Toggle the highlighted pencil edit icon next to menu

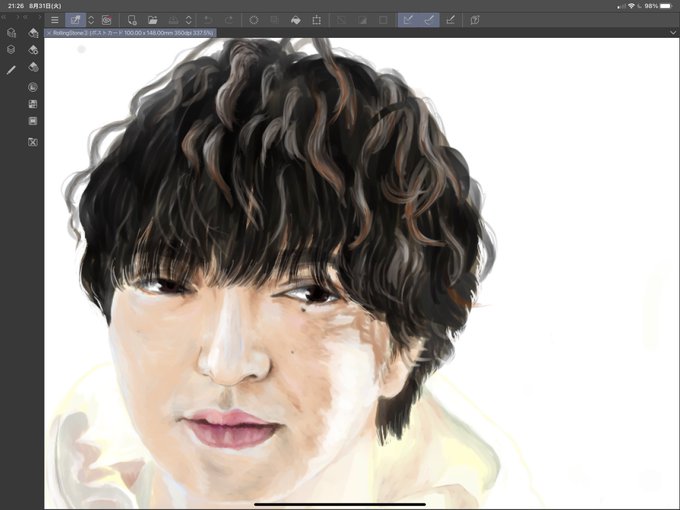75,20
